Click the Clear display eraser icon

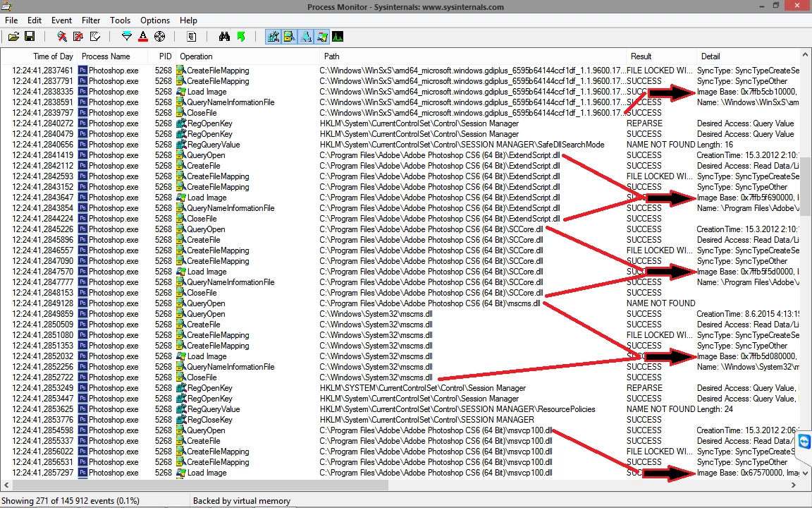click(x=94, y=36)
